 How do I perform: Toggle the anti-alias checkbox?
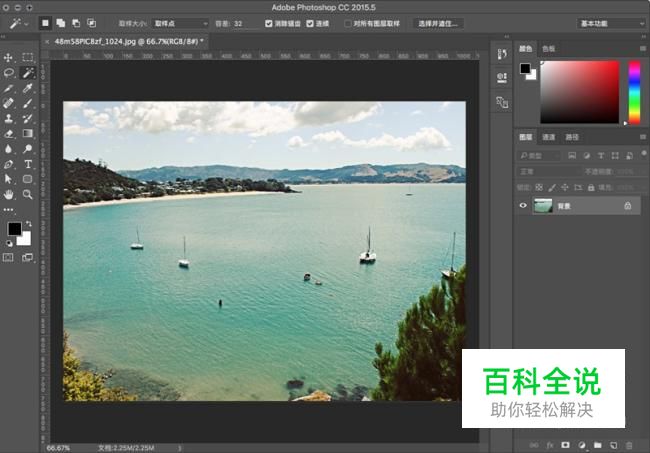(269, 24)
